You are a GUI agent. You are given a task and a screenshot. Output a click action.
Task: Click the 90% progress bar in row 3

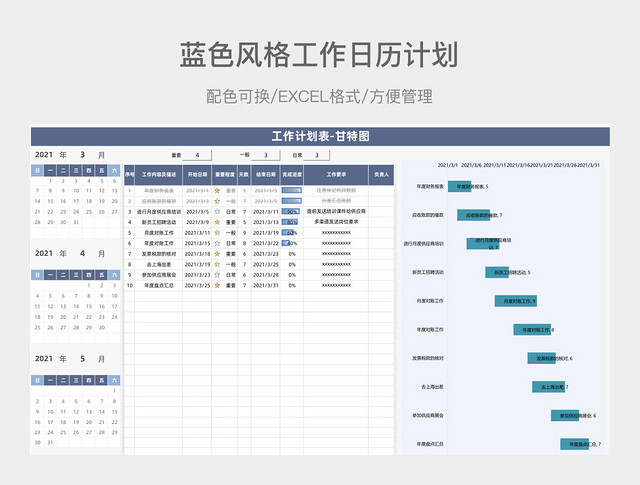(291, 212)
